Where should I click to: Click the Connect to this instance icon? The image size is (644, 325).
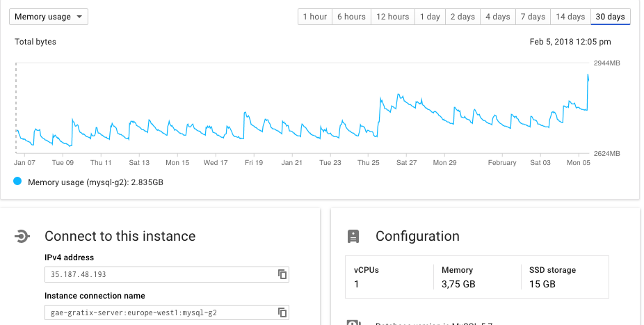tap(22, 236)
